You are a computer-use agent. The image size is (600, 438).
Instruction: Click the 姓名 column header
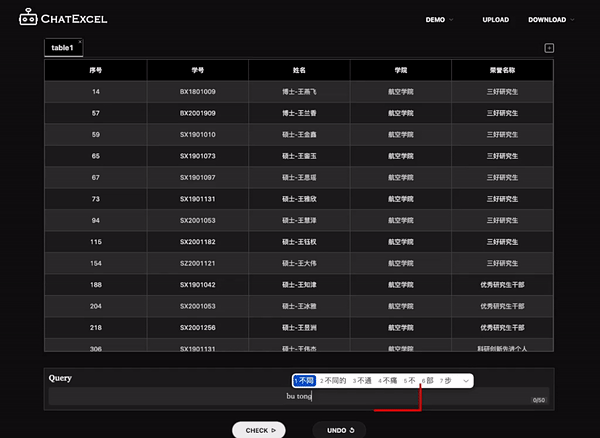(299, 70)
